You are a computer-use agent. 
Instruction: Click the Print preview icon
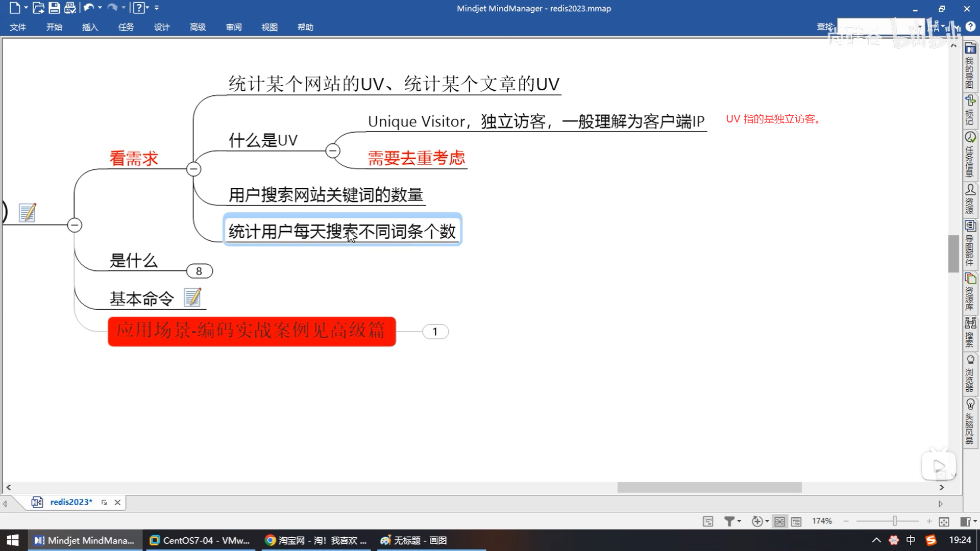(x=70, y=8)
